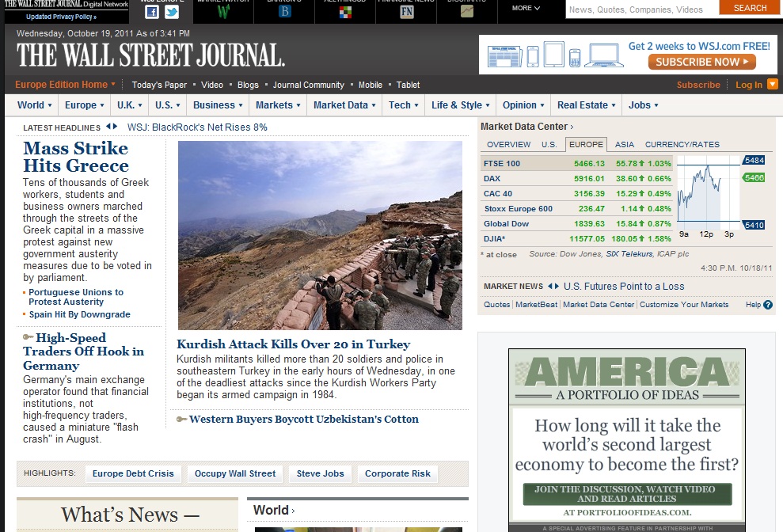
Task: Click the orange SEARCH button
Action: pos(750,7)
